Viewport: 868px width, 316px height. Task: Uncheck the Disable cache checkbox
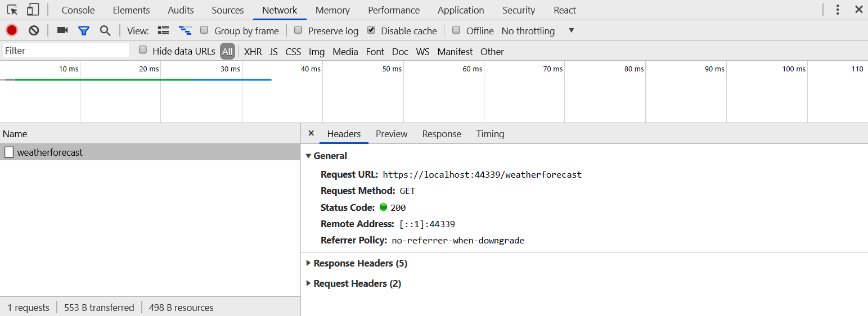[x=371, y=30]
